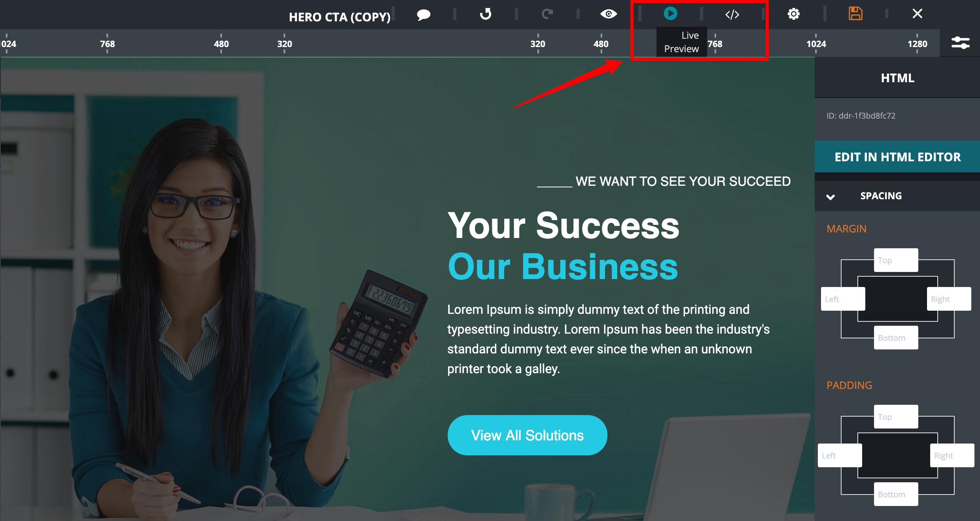
Task: Select the padding Bottom input field
Action: coord(896,494)
